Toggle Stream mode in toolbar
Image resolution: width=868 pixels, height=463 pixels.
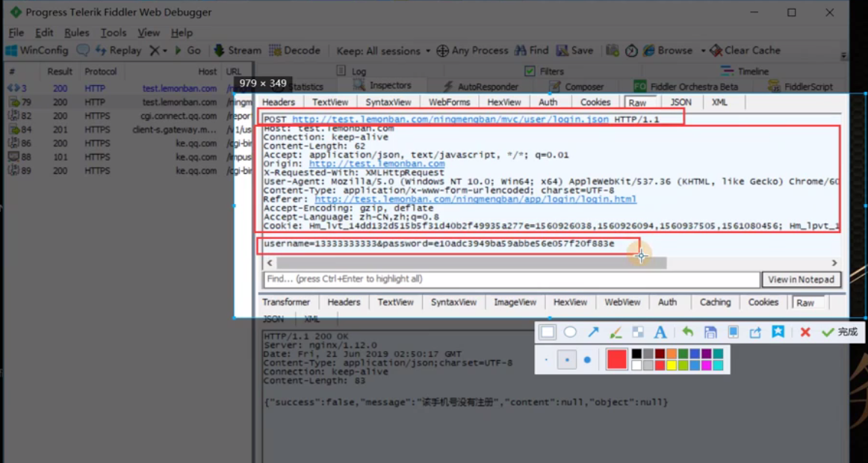click(x=237, y=50)
